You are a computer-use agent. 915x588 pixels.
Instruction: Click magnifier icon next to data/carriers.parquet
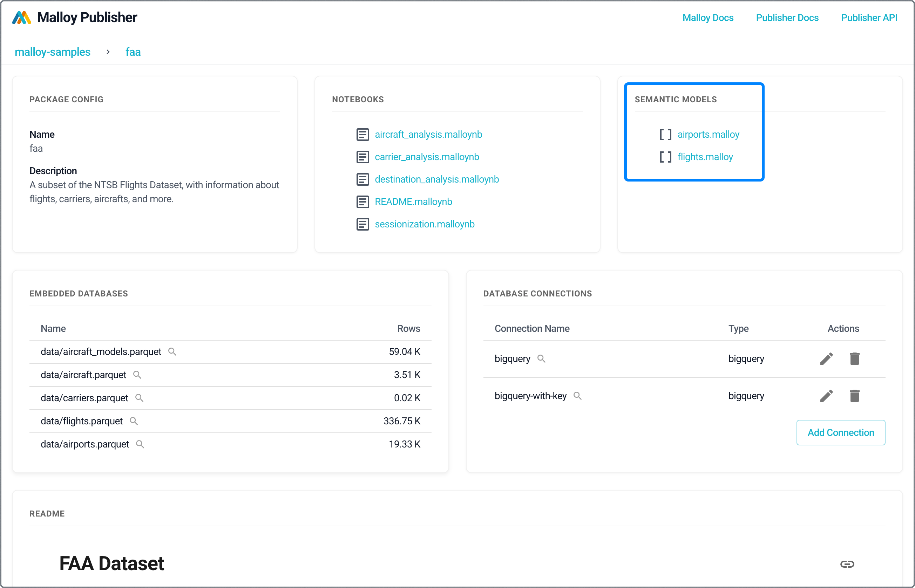(x=140, y=398)
